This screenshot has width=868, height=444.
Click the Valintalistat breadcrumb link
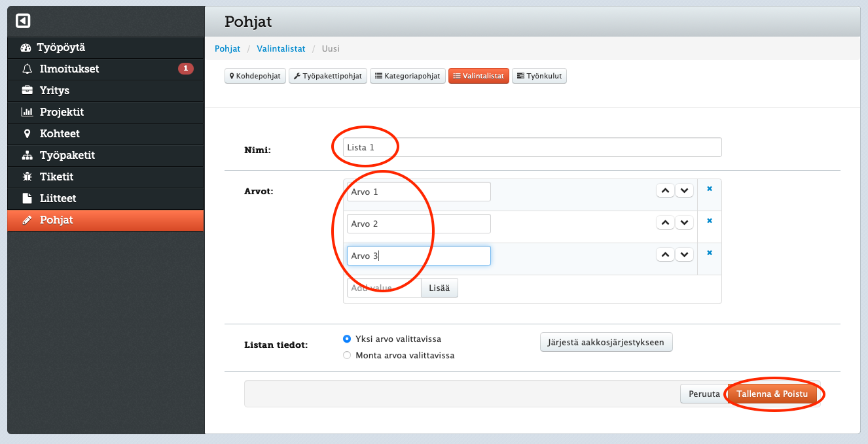[281, 49]
